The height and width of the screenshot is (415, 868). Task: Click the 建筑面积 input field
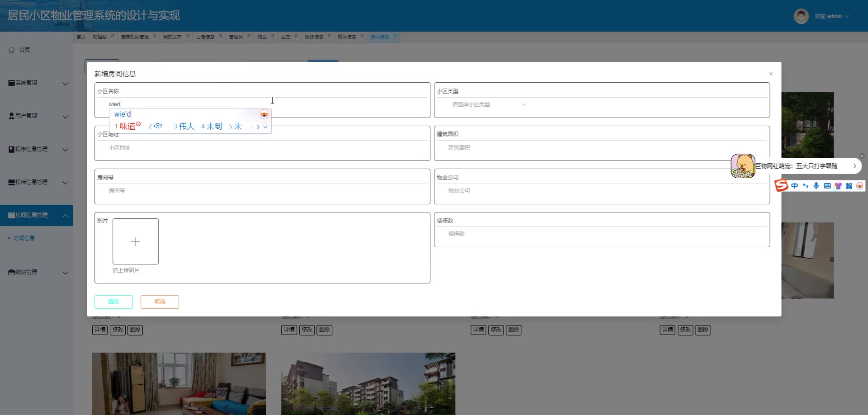(601, 148)
